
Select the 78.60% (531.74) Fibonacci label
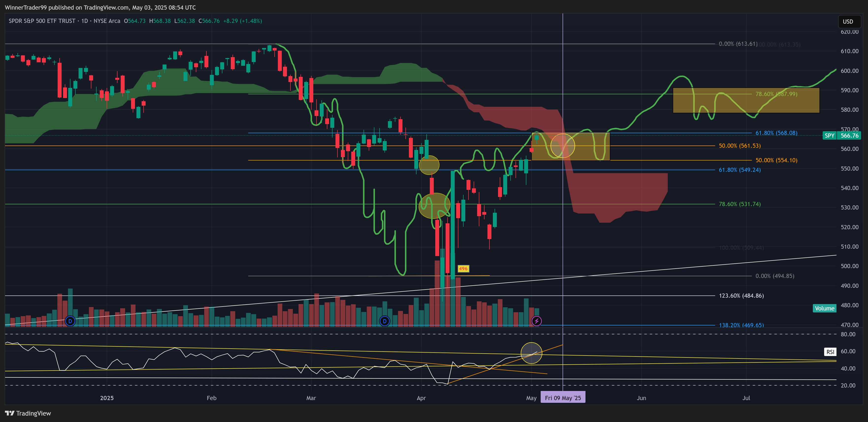[x=740, y=204]
